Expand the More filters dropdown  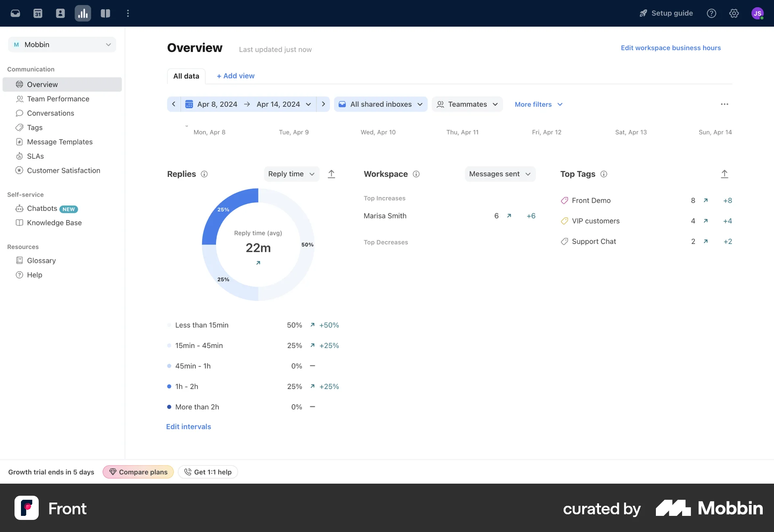(538, 104)
